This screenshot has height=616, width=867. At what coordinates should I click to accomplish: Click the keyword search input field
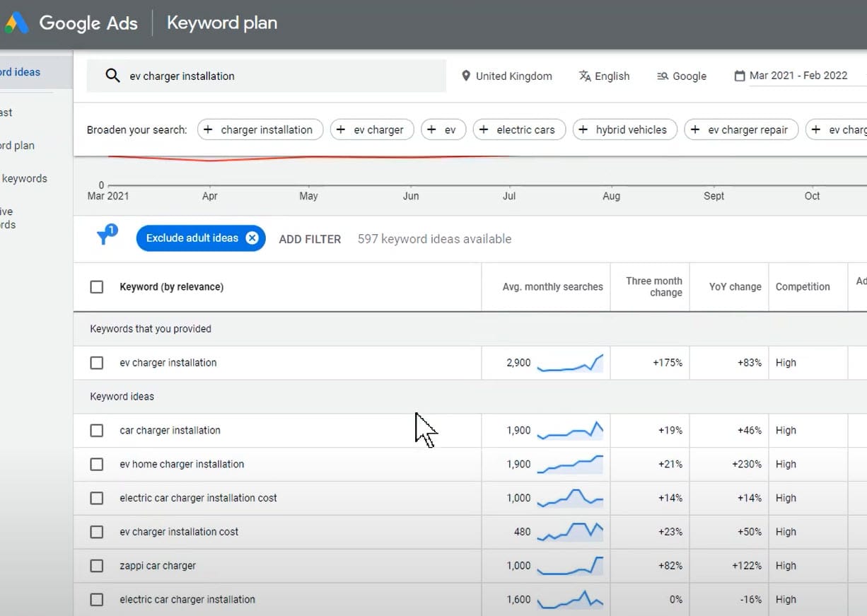pos(267,76)
